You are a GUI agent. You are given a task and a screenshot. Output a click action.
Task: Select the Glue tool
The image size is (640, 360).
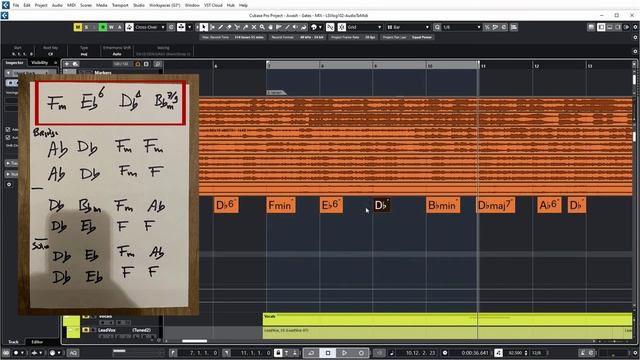coord(245,27)
